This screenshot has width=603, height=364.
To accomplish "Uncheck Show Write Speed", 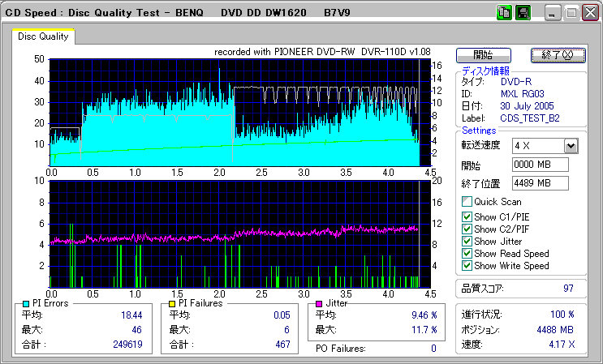I will coord(467,265).
